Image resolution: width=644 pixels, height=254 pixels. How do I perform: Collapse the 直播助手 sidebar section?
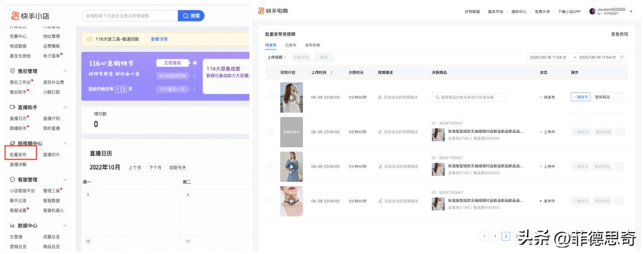tap(66, 107)
